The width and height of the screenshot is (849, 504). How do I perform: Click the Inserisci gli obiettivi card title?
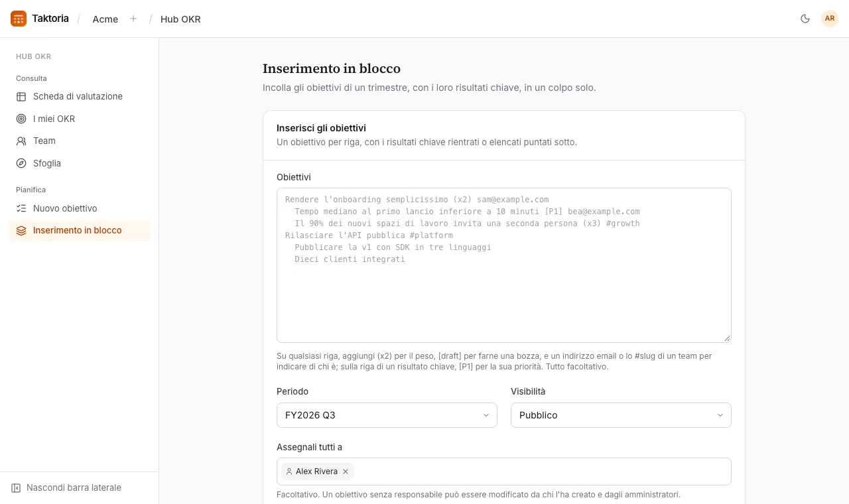(x=321, y=128)
